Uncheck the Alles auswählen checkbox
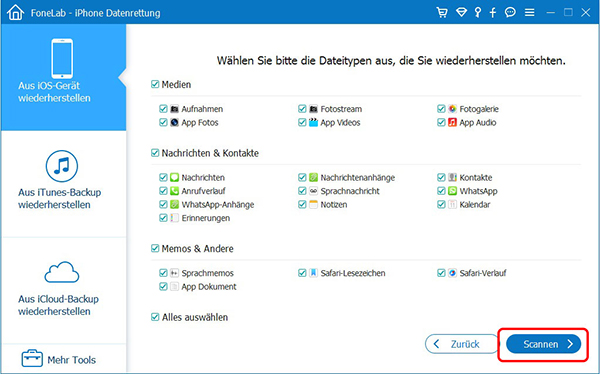The width and height of the screenshot is (600, 374). 155,317
